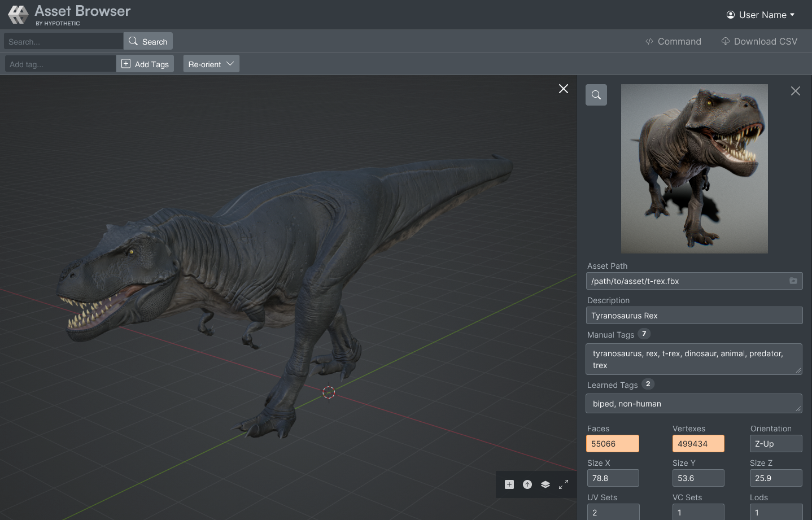Click the plus square icon in viewport toolbar

pyautogui.click(x=509, y=484)
